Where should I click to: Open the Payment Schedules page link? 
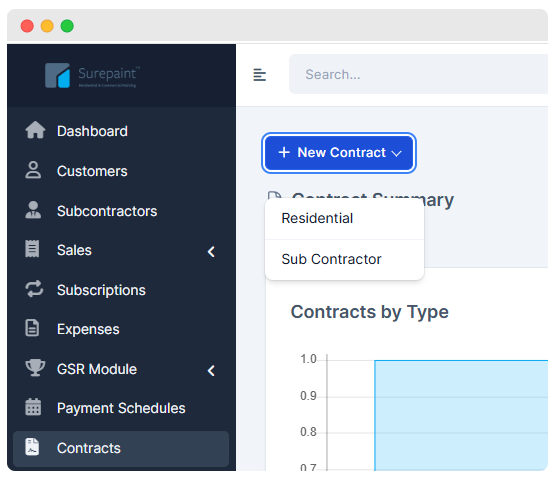click(x=121, y=408)
